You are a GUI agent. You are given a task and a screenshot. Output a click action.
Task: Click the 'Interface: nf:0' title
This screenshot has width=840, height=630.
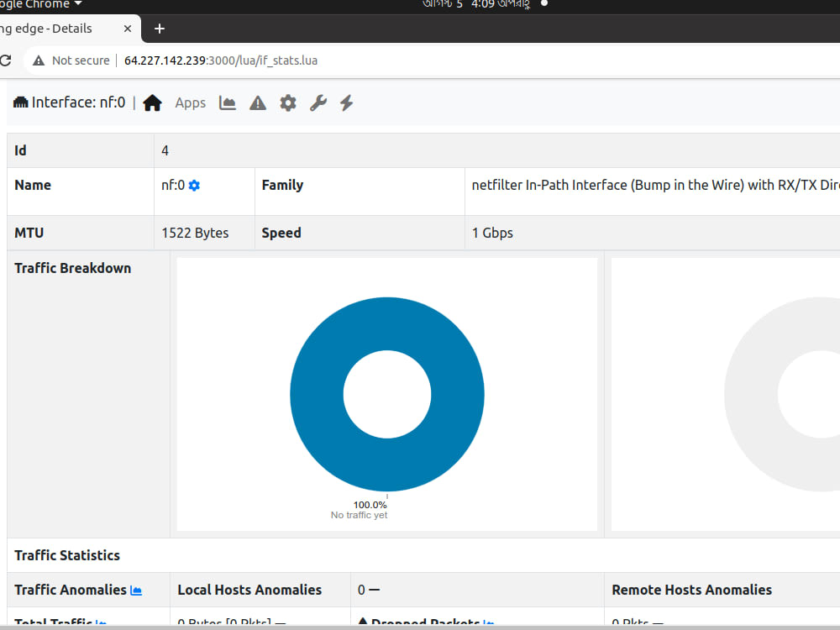pyautogui.click(x=78, y=102)
